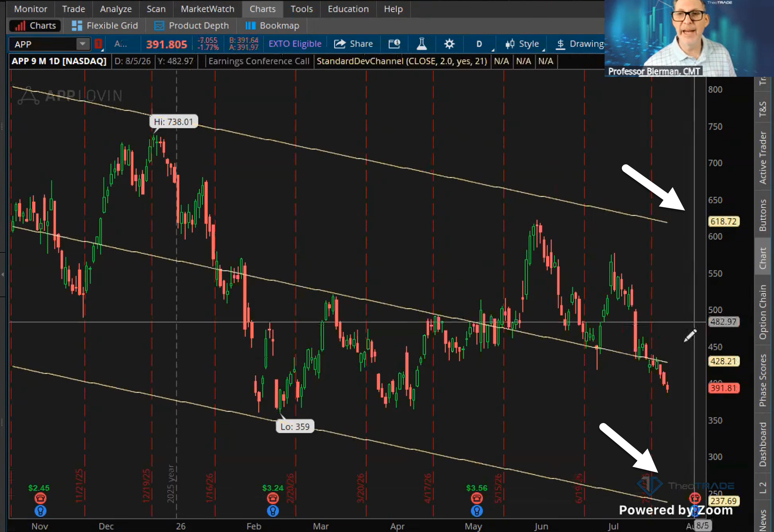Switch to the Education tab
The image size is (774, 532).
(x=348, y=9)
